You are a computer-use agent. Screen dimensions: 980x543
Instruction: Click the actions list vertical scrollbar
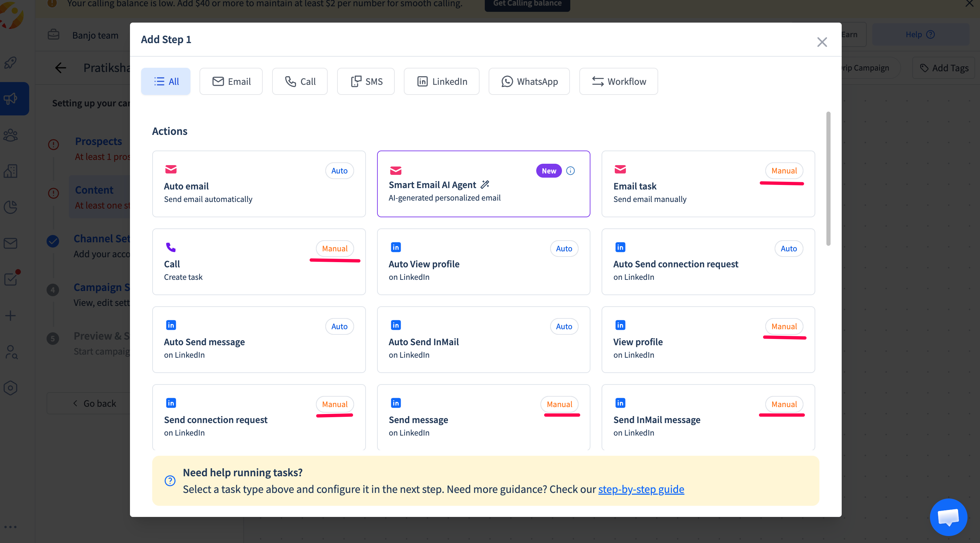[x=828, y=179]
